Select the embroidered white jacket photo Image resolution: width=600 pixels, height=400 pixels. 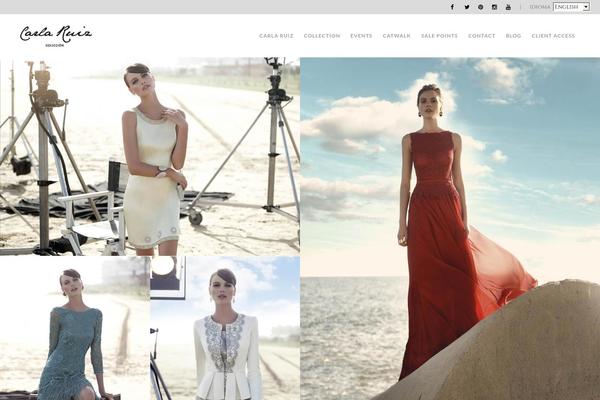[225, 328]
